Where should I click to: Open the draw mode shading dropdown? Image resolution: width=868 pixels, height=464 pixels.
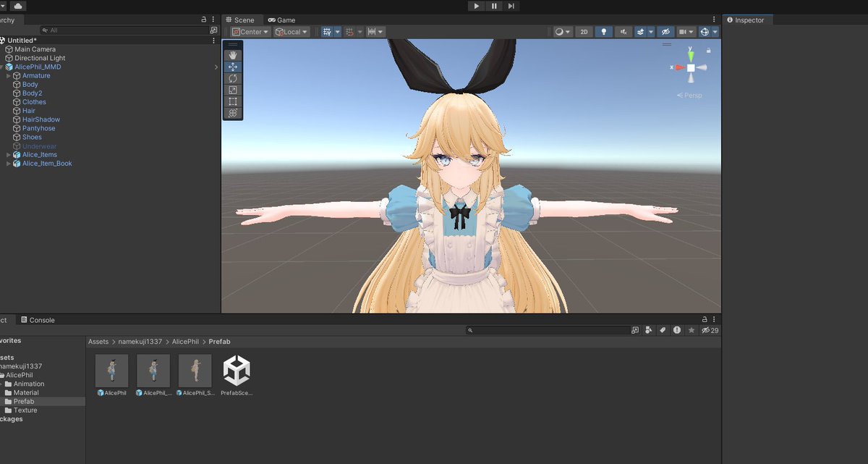(x=563, y=32)
